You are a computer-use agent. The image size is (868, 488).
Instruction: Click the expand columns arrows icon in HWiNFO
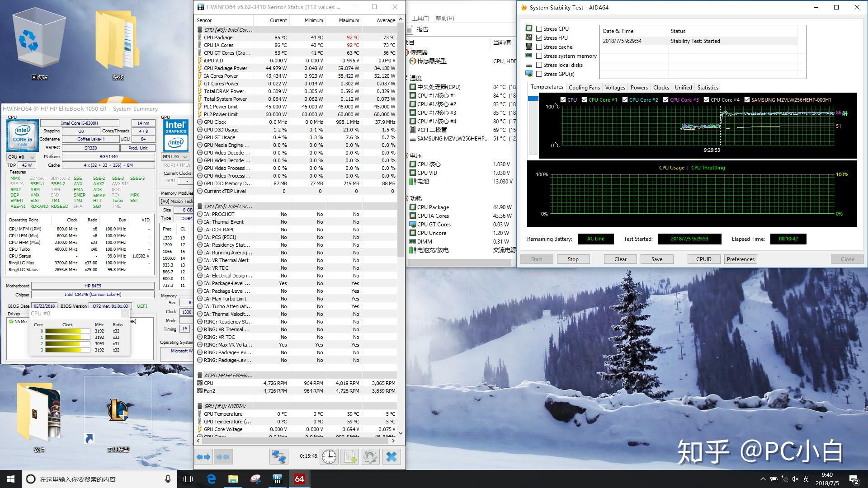[203, 457]
